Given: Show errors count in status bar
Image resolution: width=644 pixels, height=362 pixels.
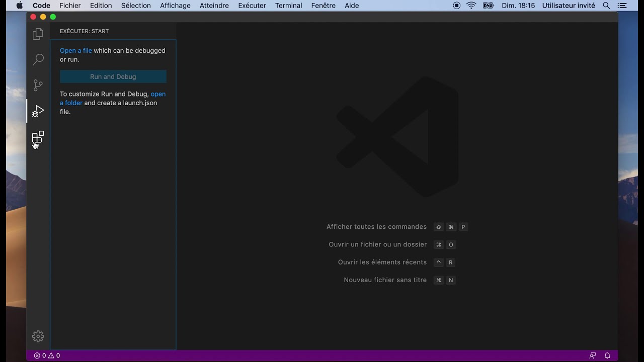Looking at the screenshot, I should point(40,355).
